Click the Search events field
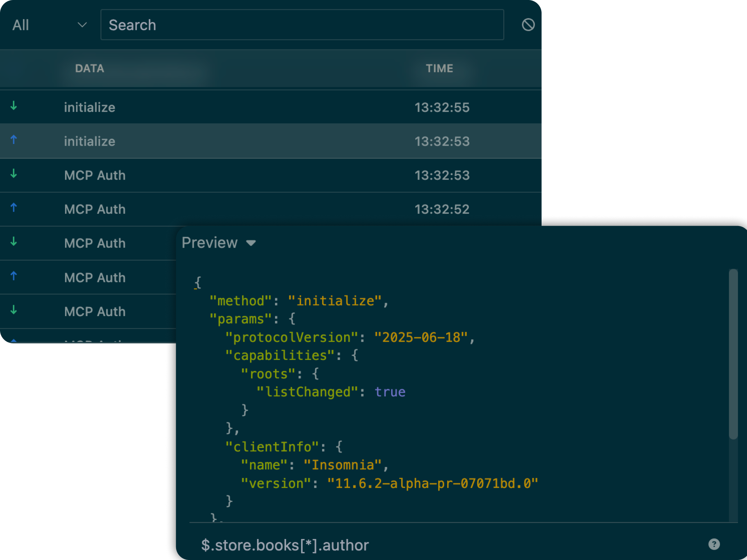The height and width of the screenshot is (560, 747). (302, 25)
